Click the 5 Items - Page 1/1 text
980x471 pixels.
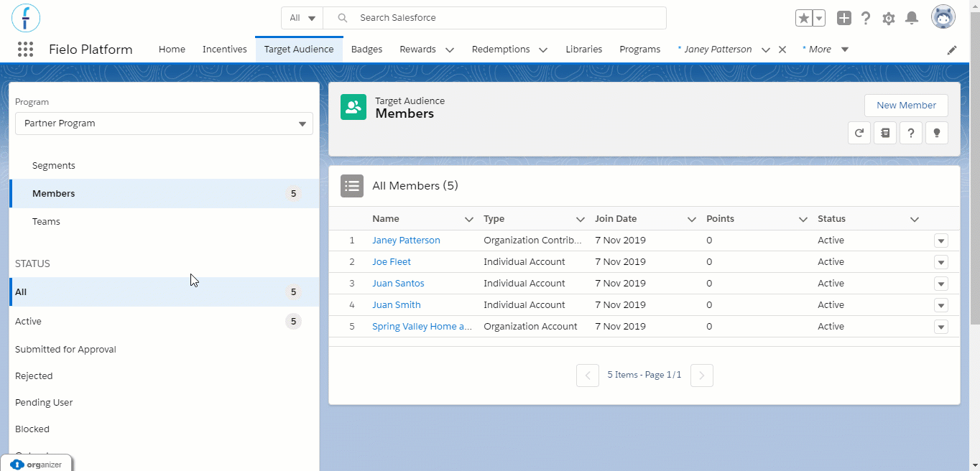(x=644, y=375)
